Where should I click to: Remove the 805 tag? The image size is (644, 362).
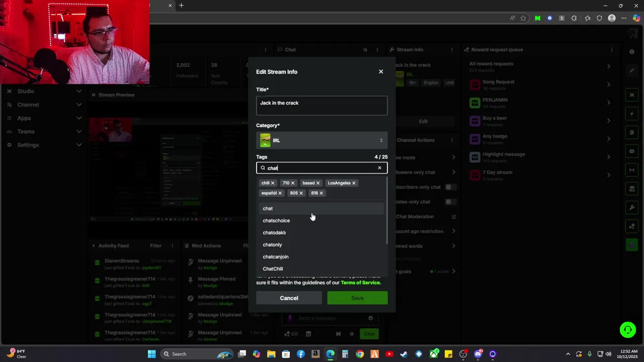[x=301, y=193]
